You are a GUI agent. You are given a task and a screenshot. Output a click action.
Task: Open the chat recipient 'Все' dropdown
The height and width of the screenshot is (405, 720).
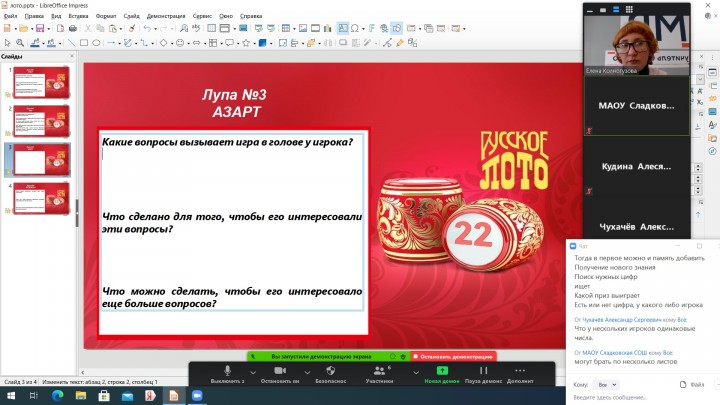click(603, 384)
